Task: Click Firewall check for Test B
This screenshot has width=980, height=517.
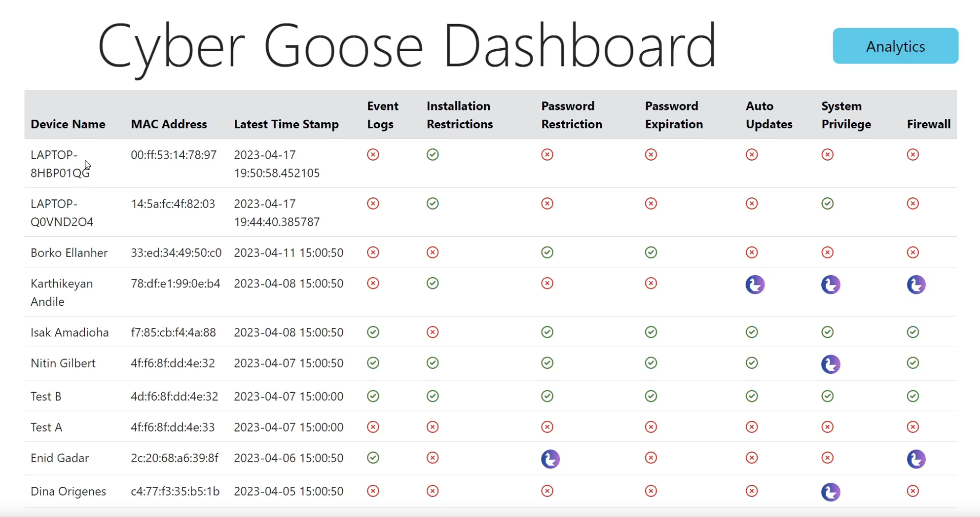Action: tap(913, 396)
